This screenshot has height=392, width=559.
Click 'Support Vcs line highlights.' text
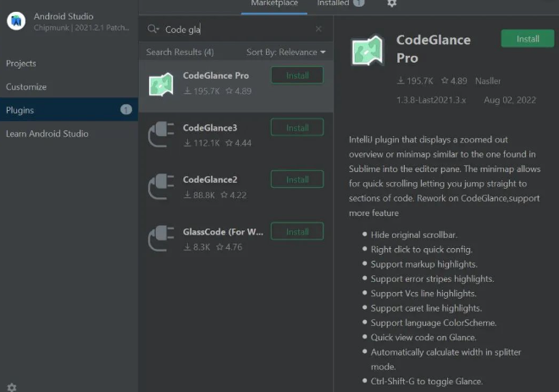point(423,293)
